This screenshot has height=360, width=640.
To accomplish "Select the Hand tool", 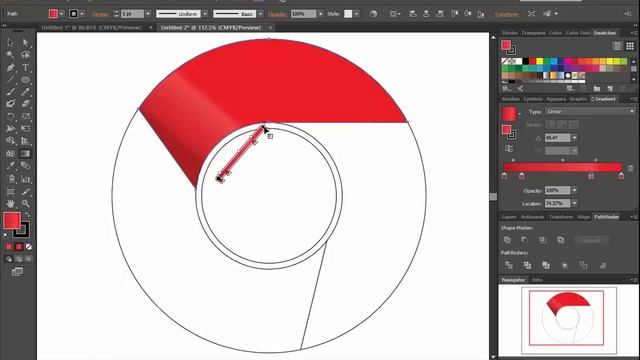I will tap(11, 203).
